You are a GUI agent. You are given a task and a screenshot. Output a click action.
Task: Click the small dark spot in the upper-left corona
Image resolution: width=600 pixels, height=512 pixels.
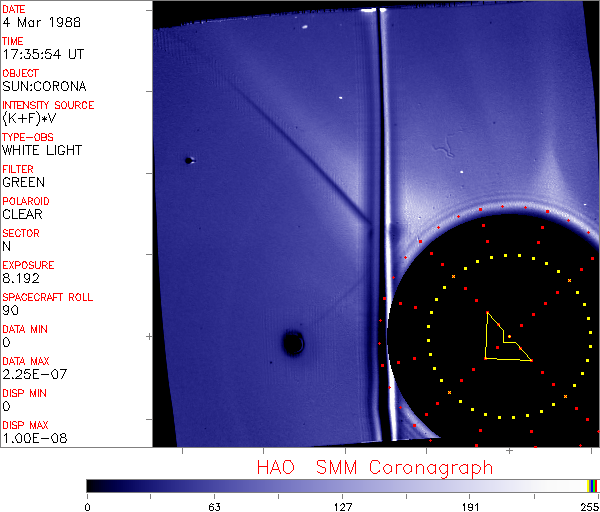click(188, 160)
